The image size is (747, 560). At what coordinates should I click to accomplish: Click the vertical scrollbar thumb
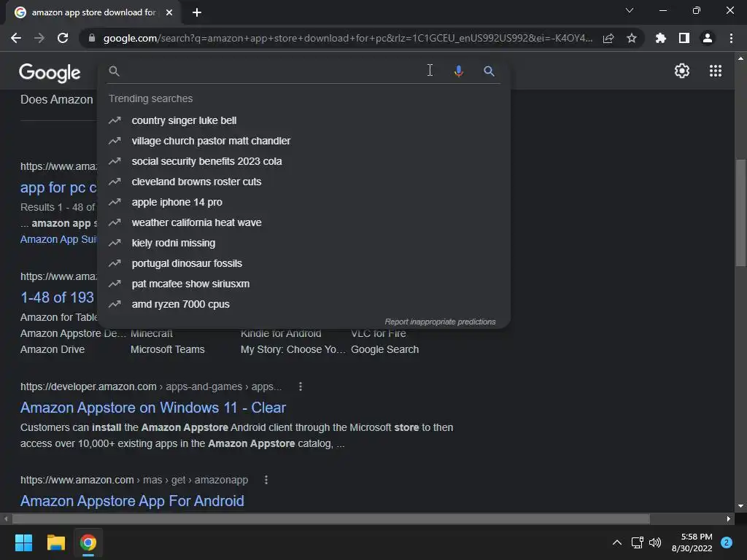[x=740, y=213]
